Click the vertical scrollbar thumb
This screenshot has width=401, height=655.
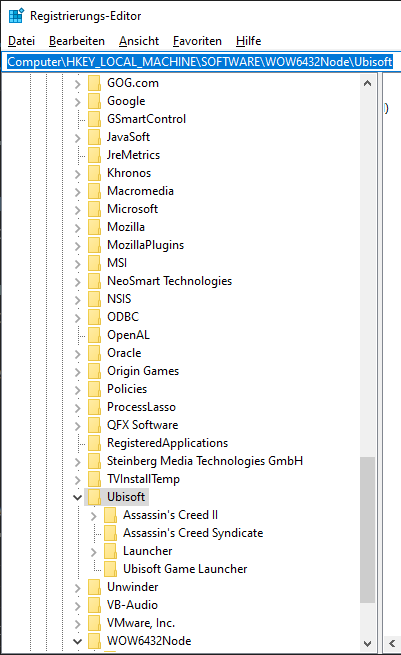368,530
